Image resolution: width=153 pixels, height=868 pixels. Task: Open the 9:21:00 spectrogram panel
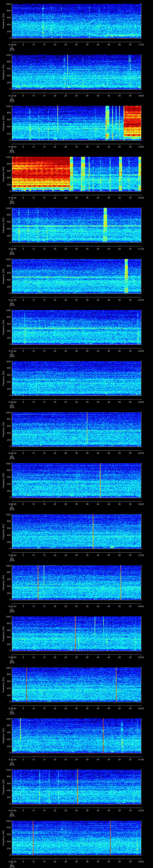coord(77,276)
